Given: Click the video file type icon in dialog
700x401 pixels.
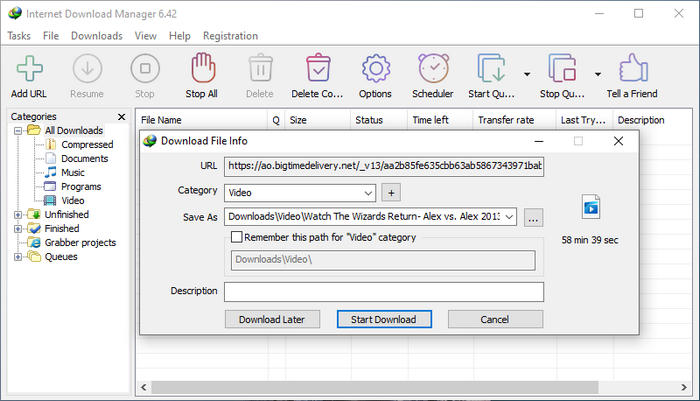Looking at the screenshot, I should (x=591, y=207).
